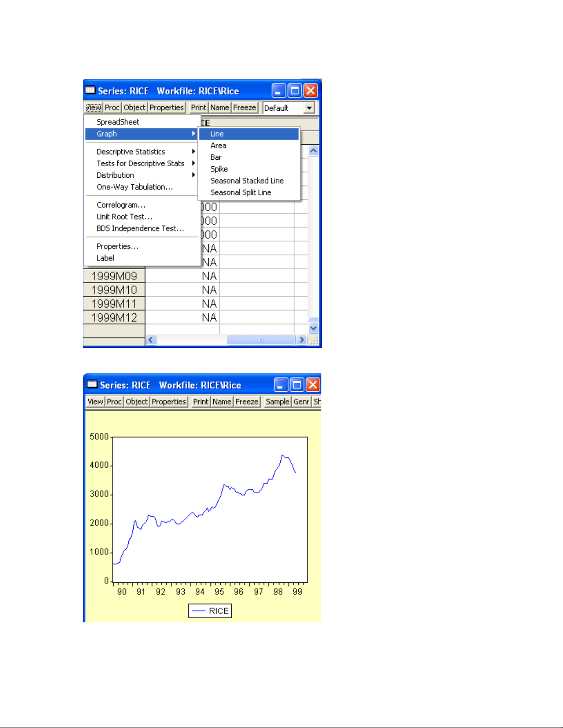Select row header 1999M10
The width and height of the screenshot is (563, 728).
point(114,290)
